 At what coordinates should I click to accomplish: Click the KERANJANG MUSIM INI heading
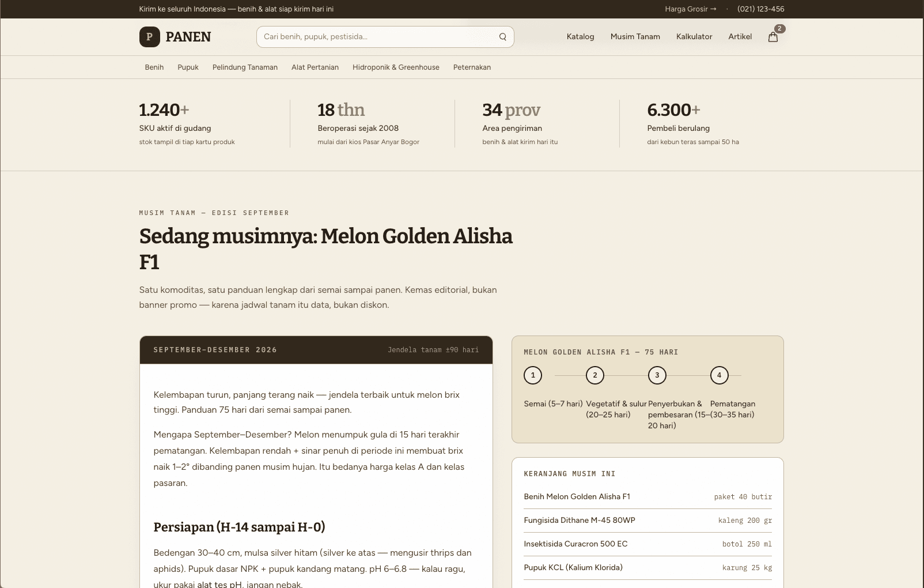[570, 474]
